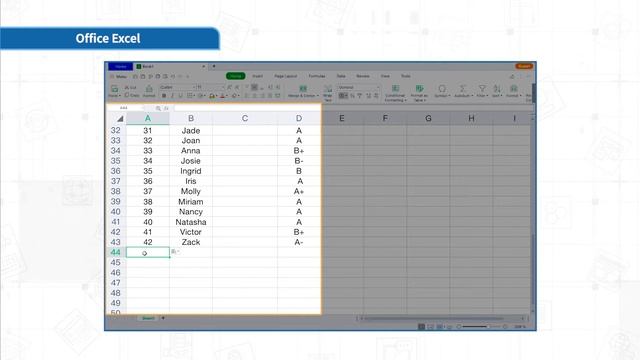Open Merge & Center options

click(303, 91)
